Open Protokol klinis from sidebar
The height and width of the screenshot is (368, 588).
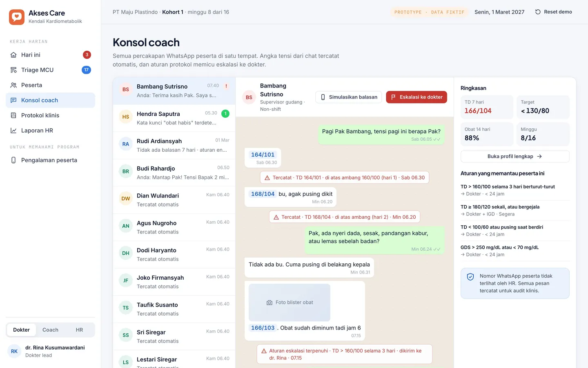[x=50, y=115]
